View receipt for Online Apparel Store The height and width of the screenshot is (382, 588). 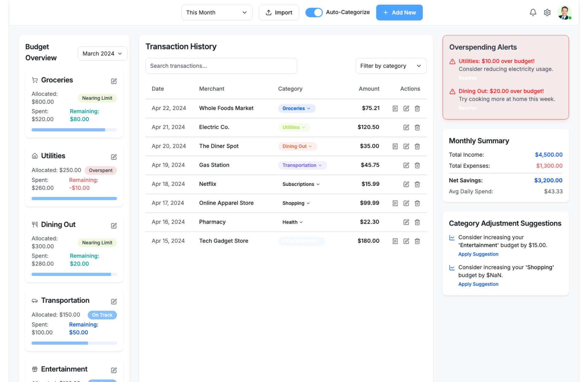click(395, 203)
